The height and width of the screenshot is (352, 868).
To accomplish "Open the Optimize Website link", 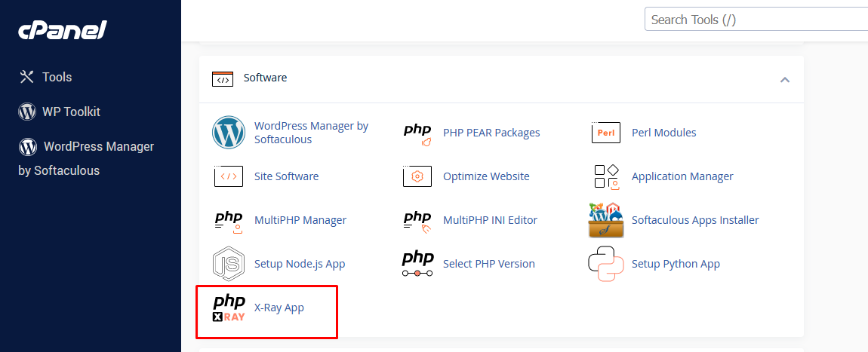I will click(x=486, y=176).
